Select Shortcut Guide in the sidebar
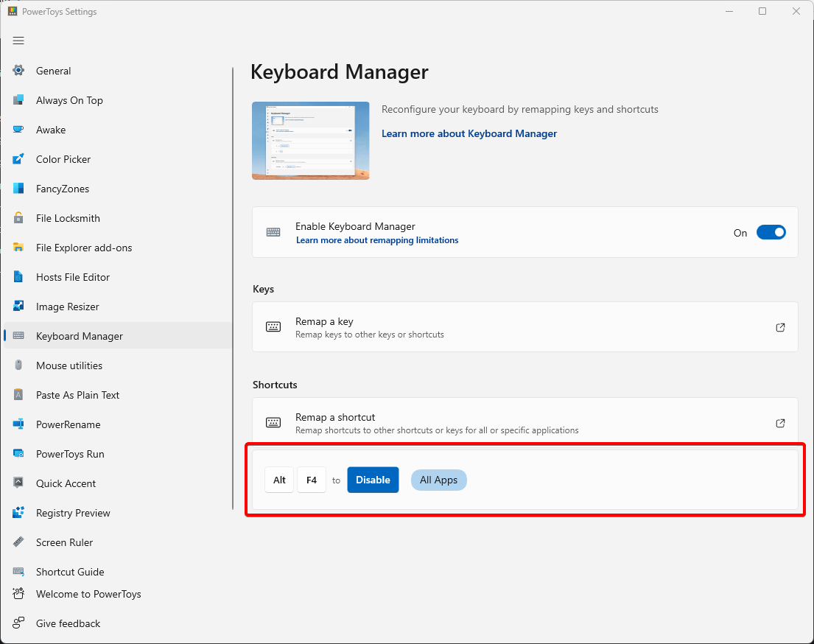814x644 pixels. pyautogui.click(x=118, y=571)
